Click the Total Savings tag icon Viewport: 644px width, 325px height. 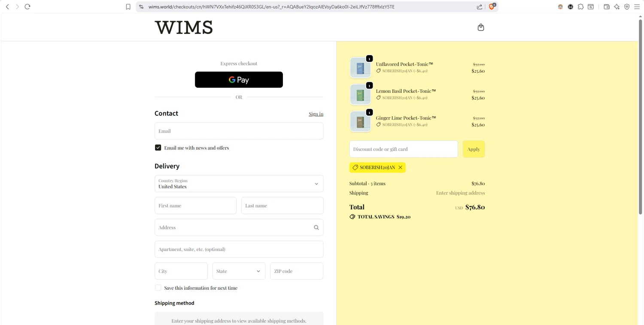tap(352, 217)
